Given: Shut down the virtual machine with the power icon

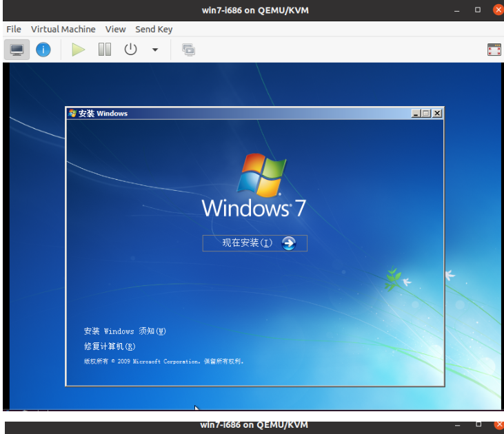Looking at the screenshot, I should pyautogui.click(x=130, y=50).
